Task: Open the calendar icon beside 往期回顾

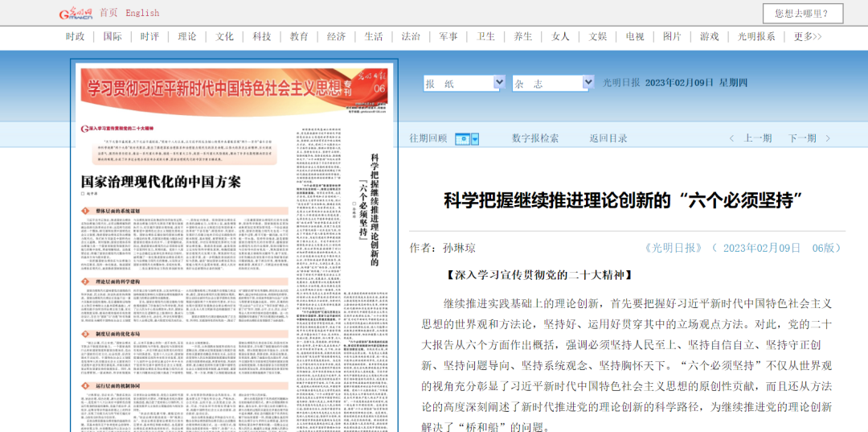Action: [x=462, y=138]
